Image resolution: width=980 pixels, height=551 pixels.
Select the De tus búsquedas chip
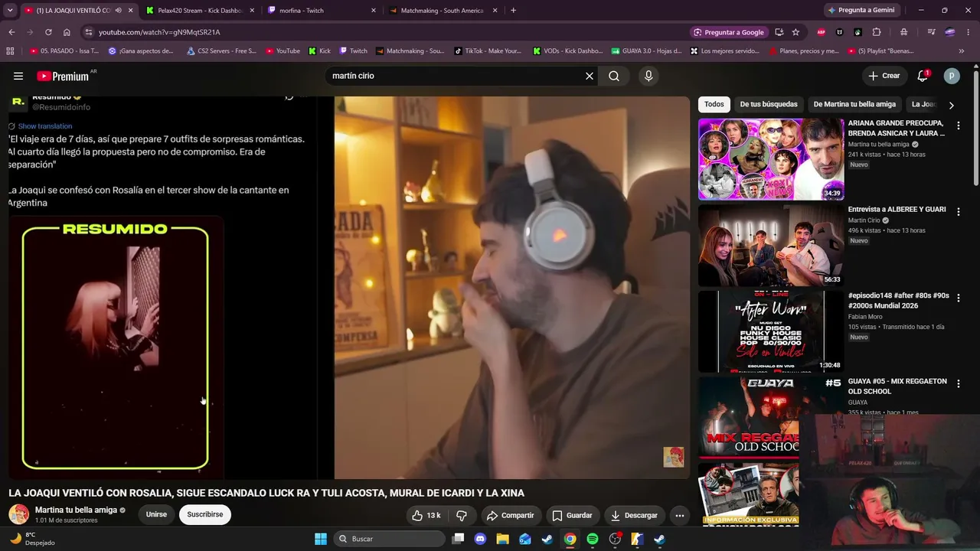point(769,105)
